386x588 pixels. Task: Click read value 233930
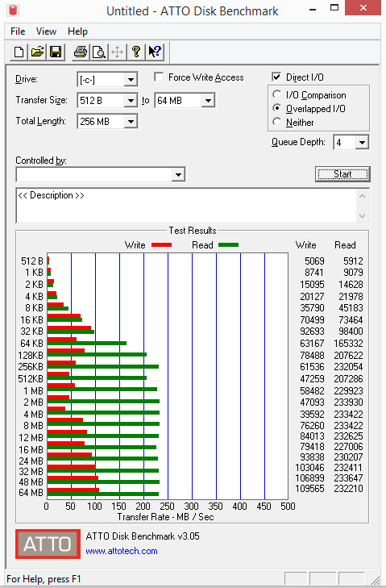point(348,402)
